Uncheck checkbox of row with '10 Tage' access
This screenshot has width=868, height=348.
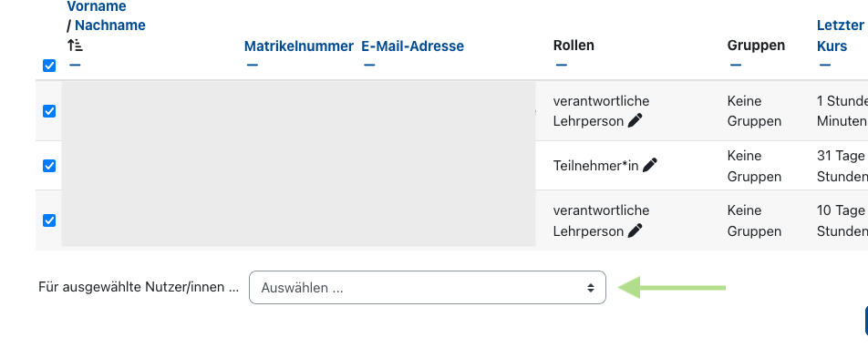[49, 220]
